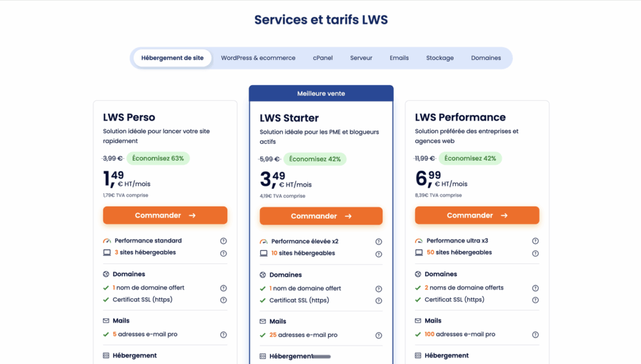The image size is (641, 364).
Task: Click help icon beside 2 noms de domaine offerts
Action: [535, 288]
